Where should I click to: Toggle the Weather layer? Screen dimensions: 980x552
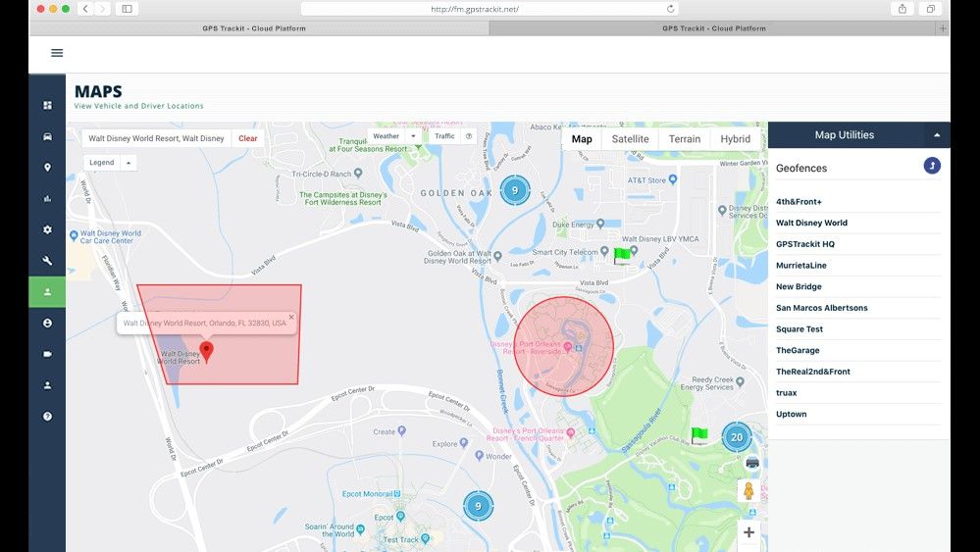[x=387, y=136]
